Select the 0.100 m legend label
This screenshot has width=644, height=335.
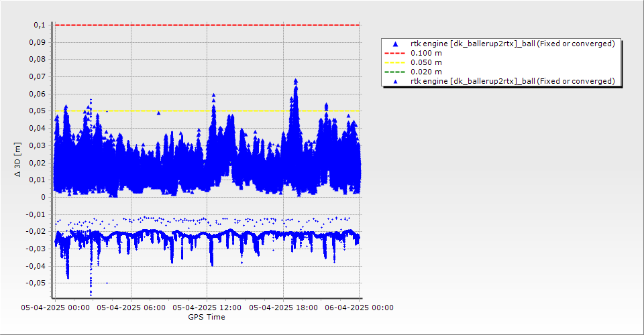point(426,53)
